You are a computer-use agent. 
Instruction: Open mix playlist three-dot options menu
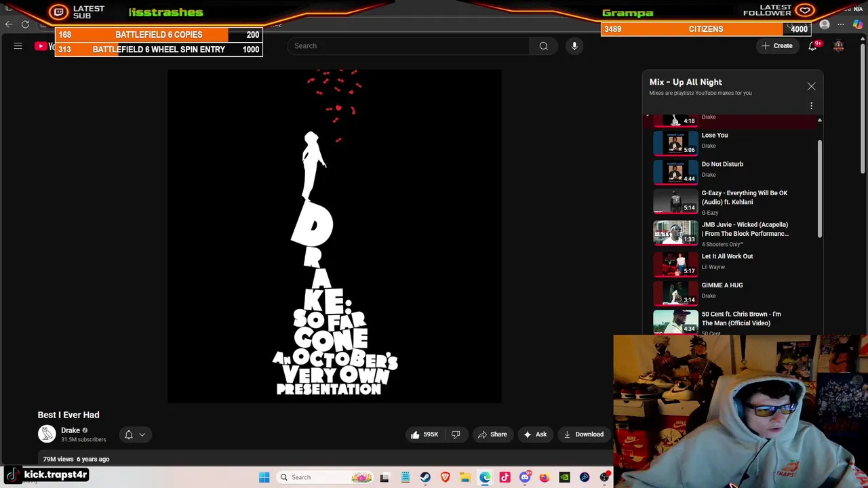pos(811,106)
